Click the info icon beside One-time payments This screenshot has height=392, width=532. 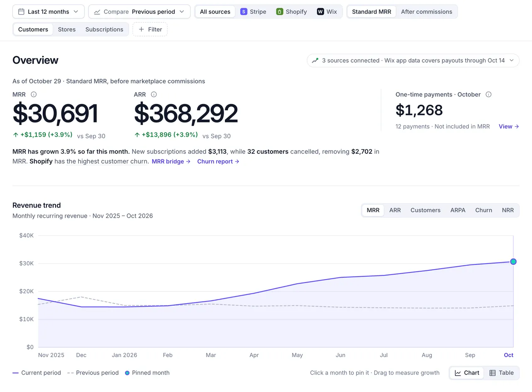tap(489, 94)
